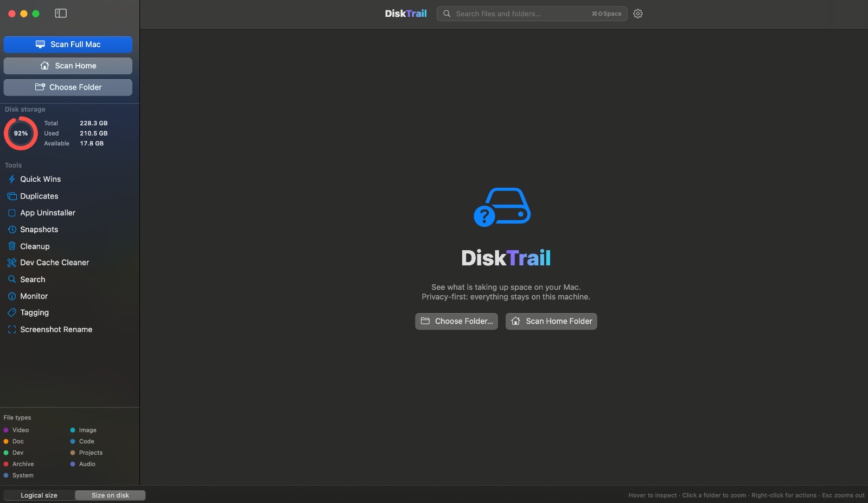
Task: Click the Image teal color dot
Action: [73, 430]
